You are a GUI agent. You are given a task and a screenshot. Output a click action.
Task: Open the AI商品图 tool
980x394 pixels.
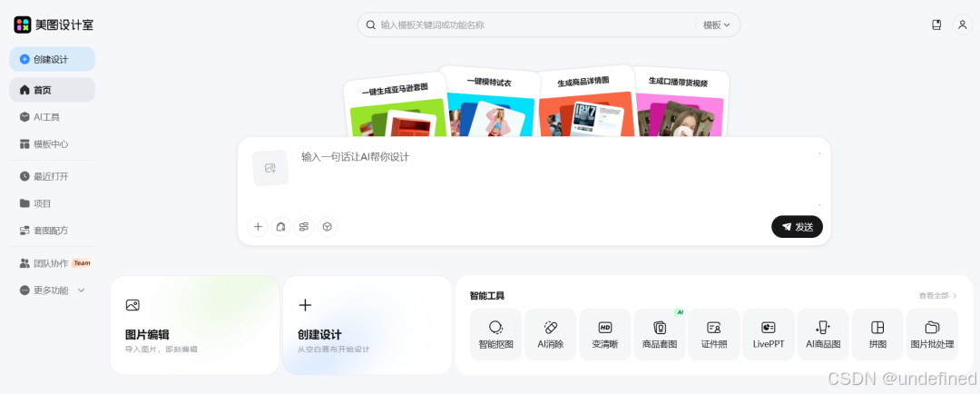(823, 334)
